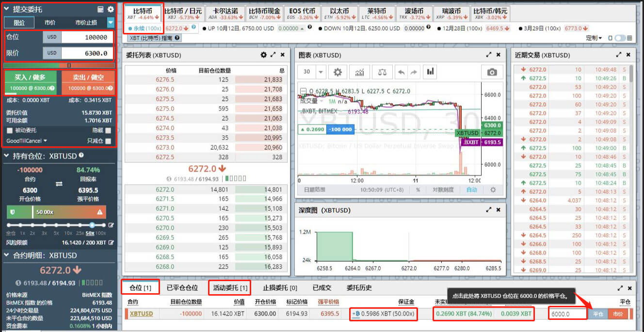The width and height of the screenshot is (644, 332).
Task: Open the calculator in 提交委托 panel
Action: (x=100, y=9)
